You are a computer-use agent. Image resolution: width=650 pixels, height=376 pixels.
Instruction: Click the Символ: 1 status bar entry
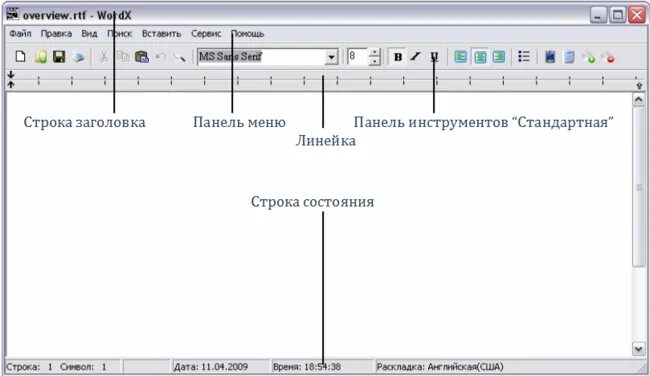(x=83, y=367)
